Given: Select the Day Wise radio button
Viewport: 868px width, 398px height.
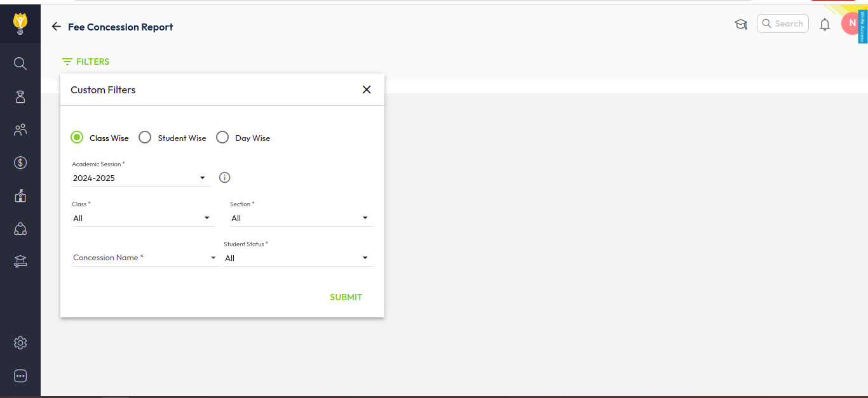Looking at the screenshot, I should coord(222,138).
